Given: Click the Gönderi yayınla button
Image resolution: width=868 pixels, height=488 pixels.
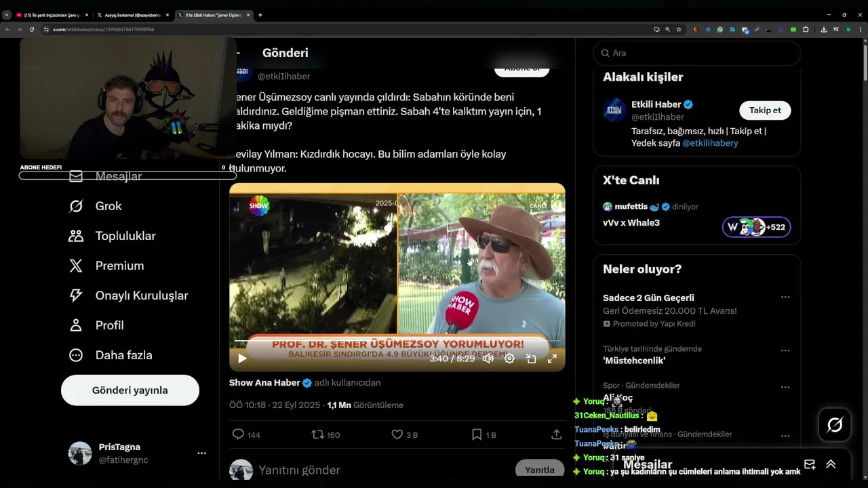Looking at the screenshot, I should pos(130,390).
